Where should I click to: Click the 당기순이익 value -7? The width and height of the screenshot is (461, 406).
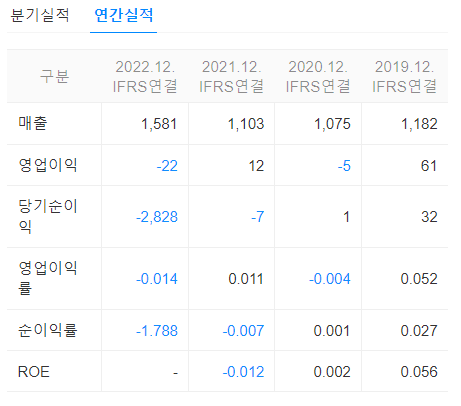pos(257,217)
